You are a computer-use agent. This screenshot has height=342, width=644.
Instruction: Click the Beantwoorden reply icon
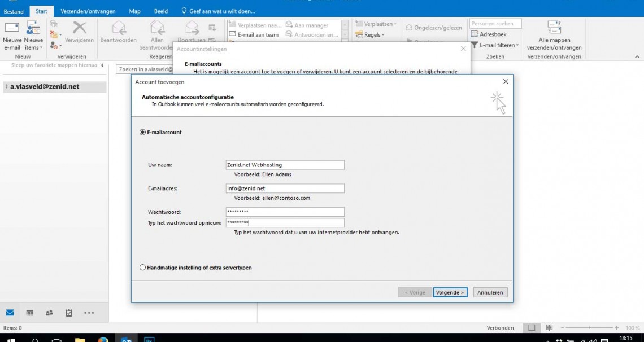coord(118,28)
